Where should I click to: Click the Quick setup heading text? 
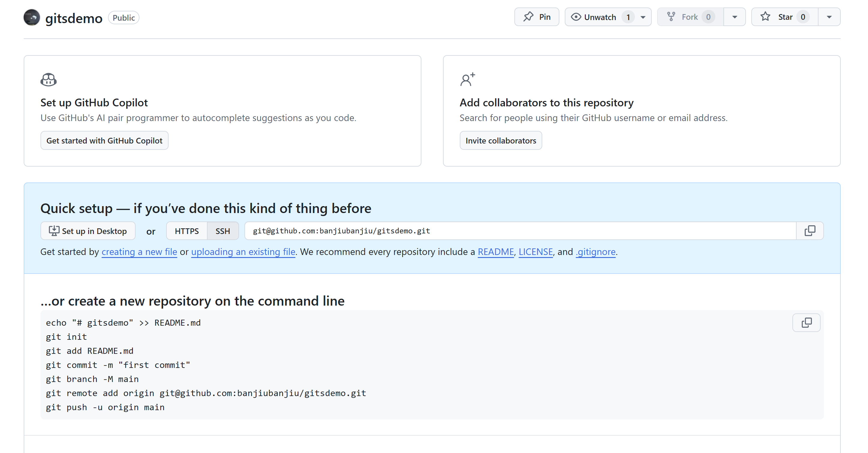[x=206, y=208]
